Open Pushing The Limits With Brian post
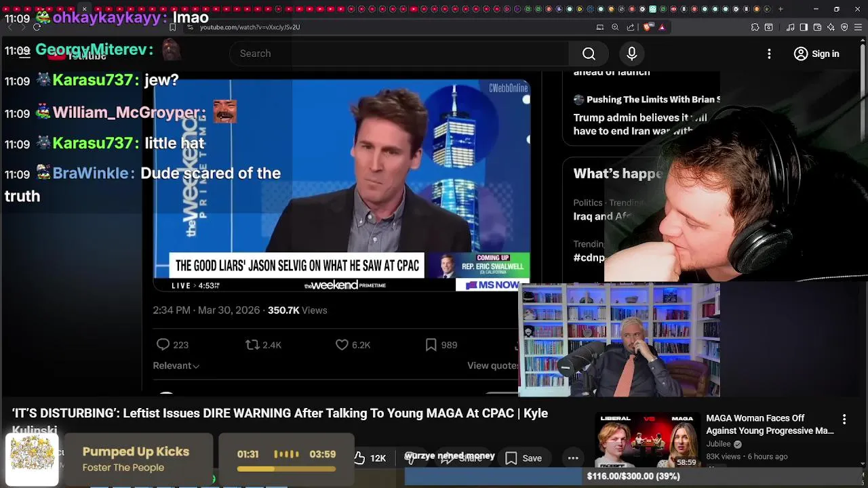This screenshot has height=488, width=868. pyautogui.click(x=646, y=100)
